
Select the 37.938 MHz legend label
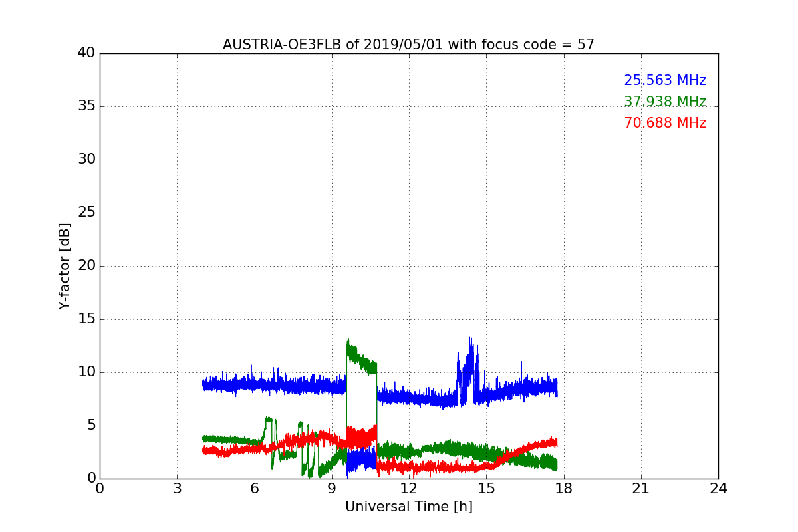point(665,102)
